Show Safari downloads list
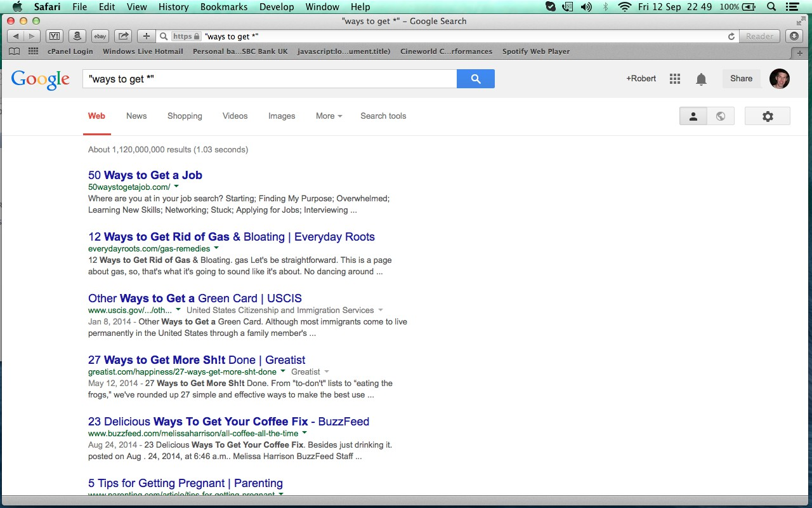812x508 pixels. (795, 36)
